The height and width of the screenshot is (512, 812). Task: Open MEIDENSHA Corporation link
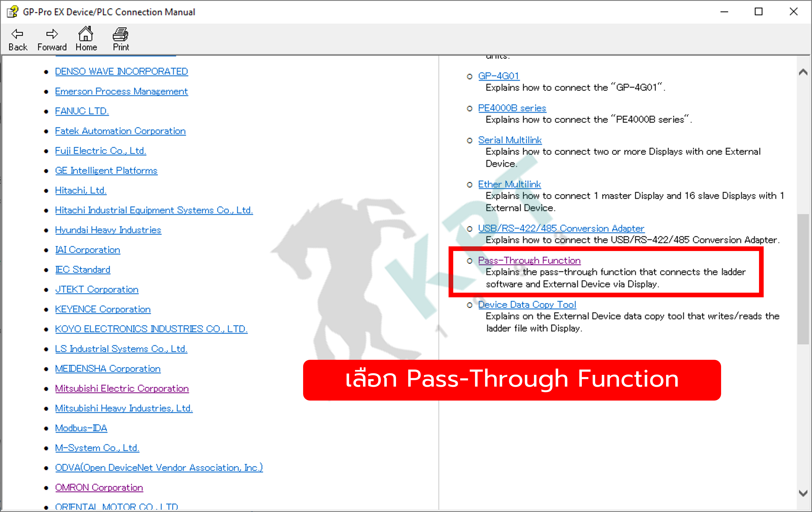(x=108, y=368)
